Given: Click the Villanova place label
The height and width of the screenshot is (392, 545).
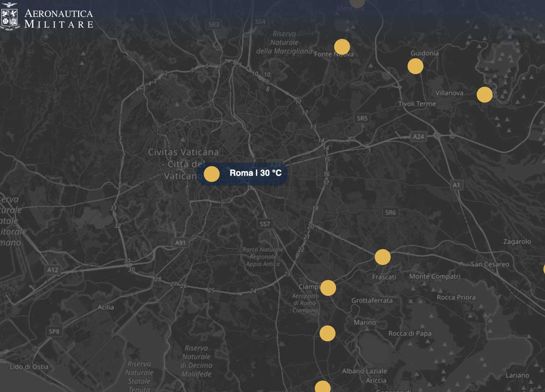Looking at the screenshot, I should [449, 93].
